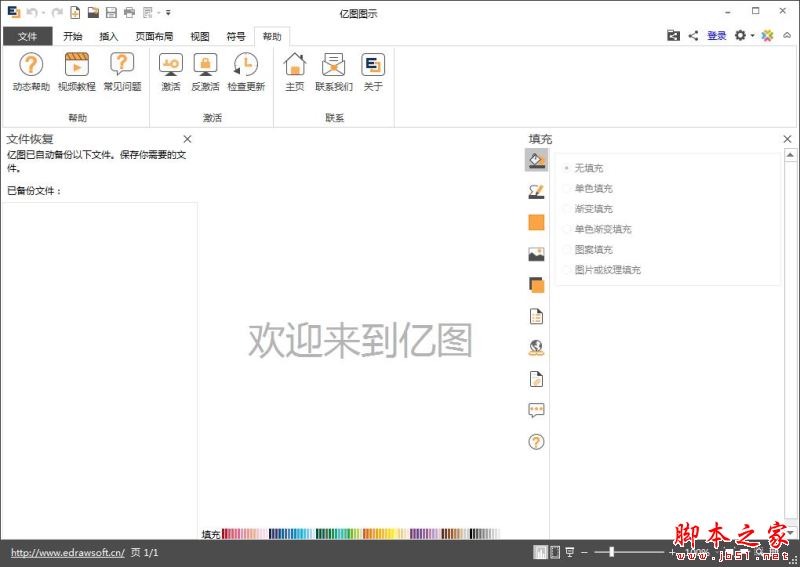Screen dimensions: 800x567
Task: Toggle full page view icon in status bar
Action: coord(555,552)
